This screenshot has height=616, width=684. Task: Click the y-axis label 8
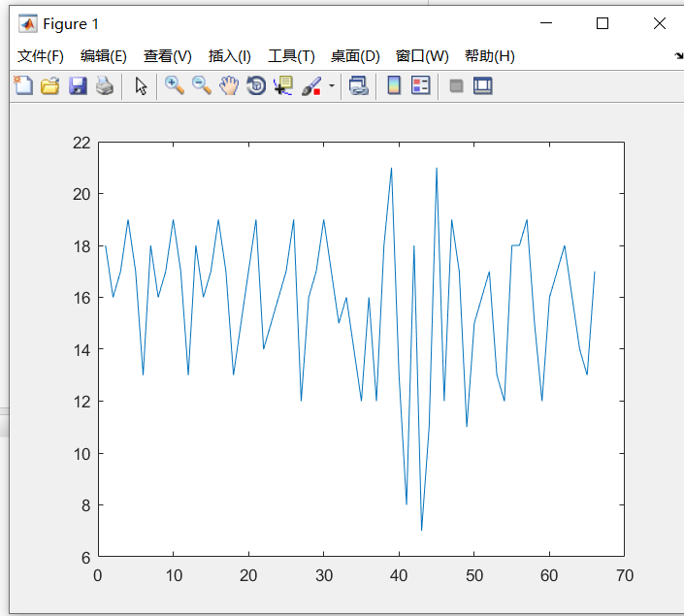(x=85, y=505)
